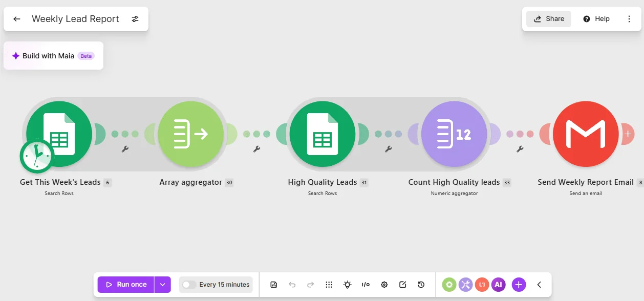Expand Run once dropdown arrow
644x301 pixels.
163,285
